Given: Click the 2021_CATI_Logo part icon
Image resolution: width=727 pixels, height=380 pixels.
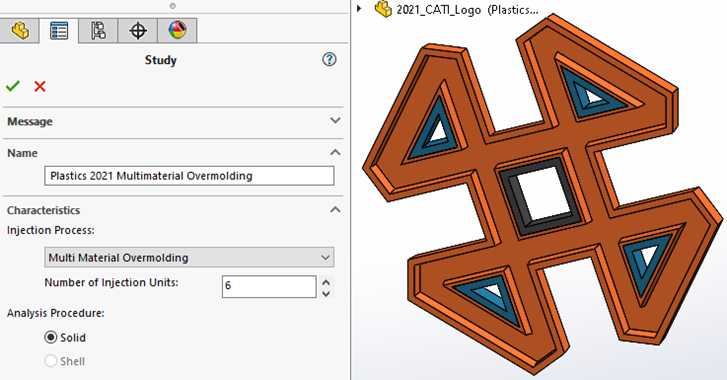Looking at the screenshot, I should pyautogui.click(x=383, y=9).
